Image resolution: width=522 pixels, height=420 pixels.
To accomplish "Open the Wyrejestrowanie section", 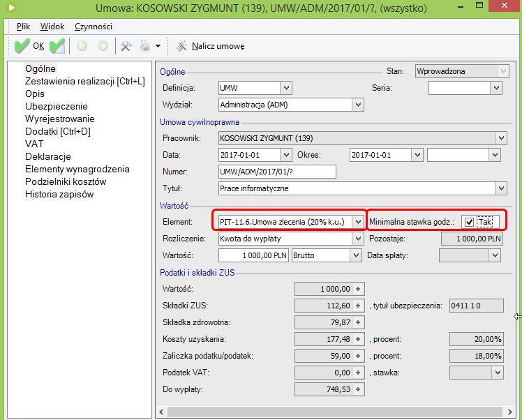I will point(60,119).
